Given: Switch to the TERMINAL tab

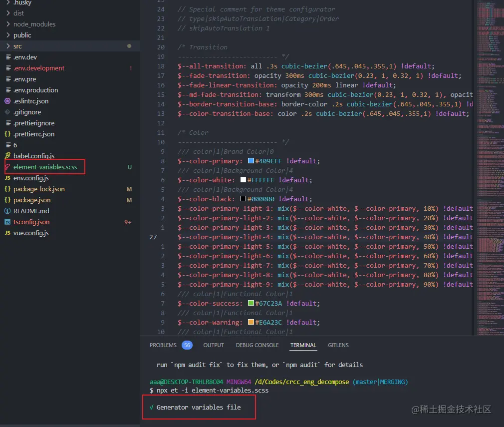Looking at the screenshot, I should (x=303, y=345).
